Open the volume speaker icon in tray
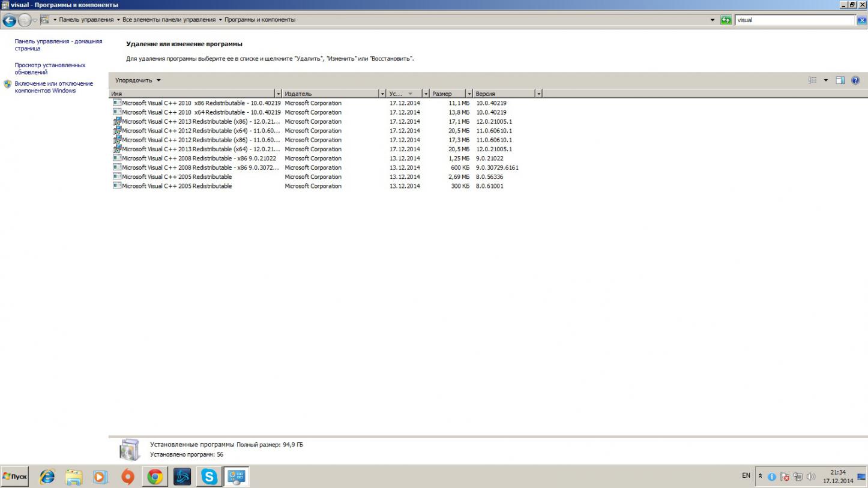The width and height of the screenshot is (868, 488). pyautogui.click(x=811, y=477)
